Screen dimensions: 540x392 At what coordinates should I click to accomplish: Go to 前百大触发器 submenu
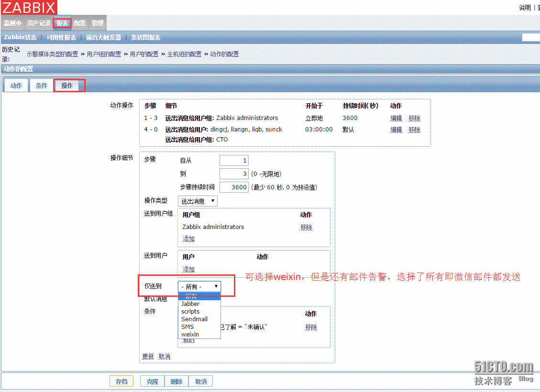point(103,37)
